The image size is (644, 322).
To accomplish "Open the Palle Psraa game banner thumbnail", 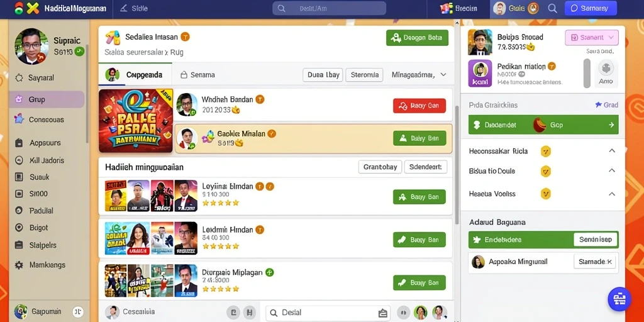I will click(136, 121).
